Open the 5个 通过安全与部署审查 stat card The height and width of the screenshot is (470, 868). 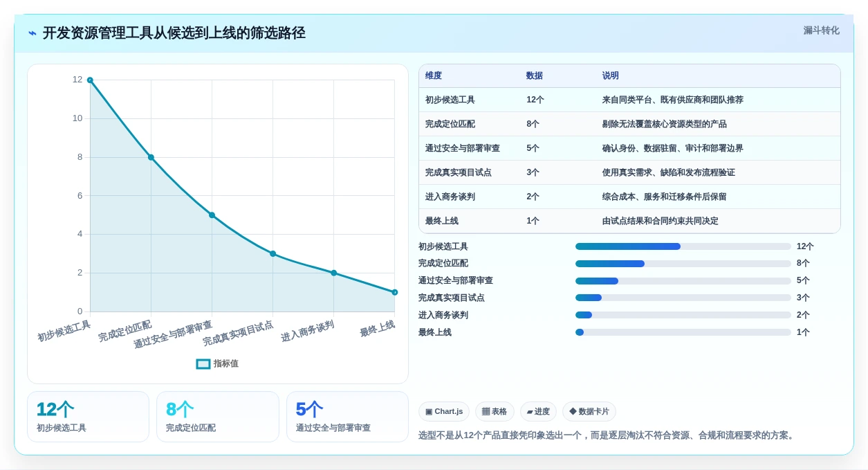347,417
